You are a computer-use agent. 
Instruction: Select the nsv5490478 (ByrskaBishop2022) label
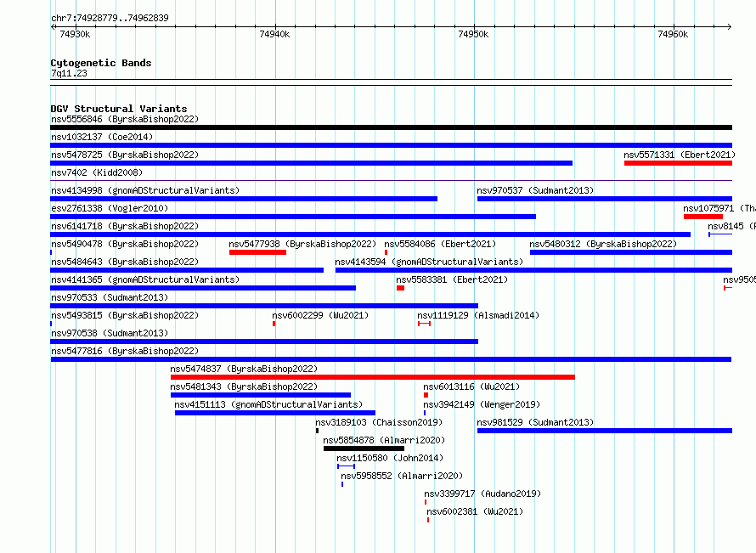[x=125, y=244]
